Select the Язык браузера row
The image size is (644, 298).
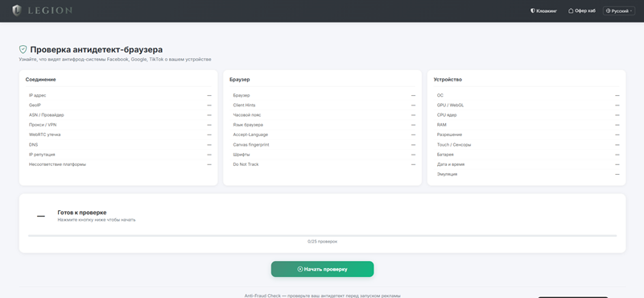[x=323, y=125]
